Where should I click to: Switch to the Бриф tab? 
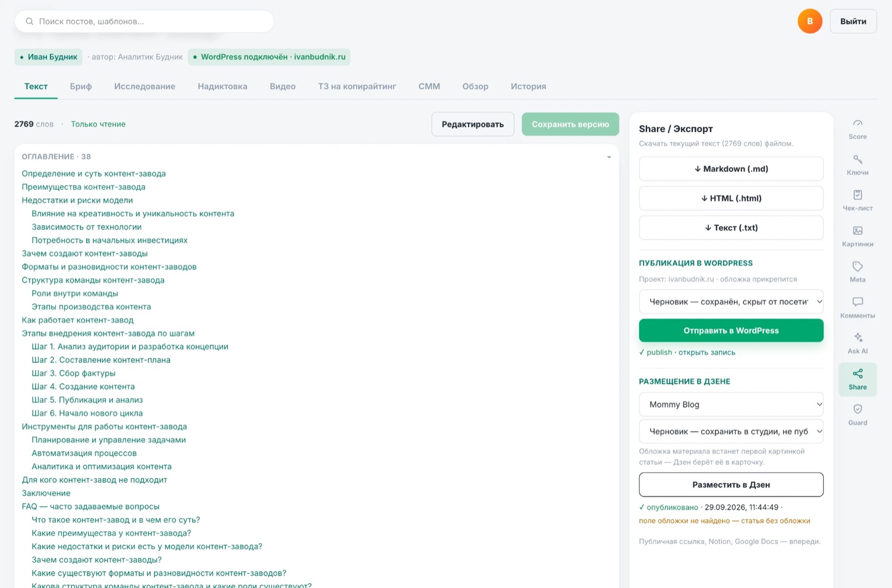click(x=81, y=86)
